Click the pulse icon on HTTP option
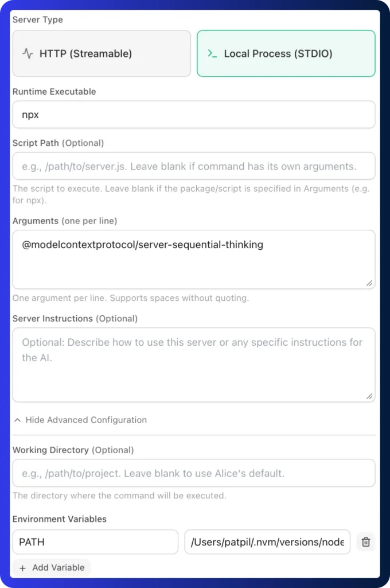 pyautogui.click(x=28, y=54)
